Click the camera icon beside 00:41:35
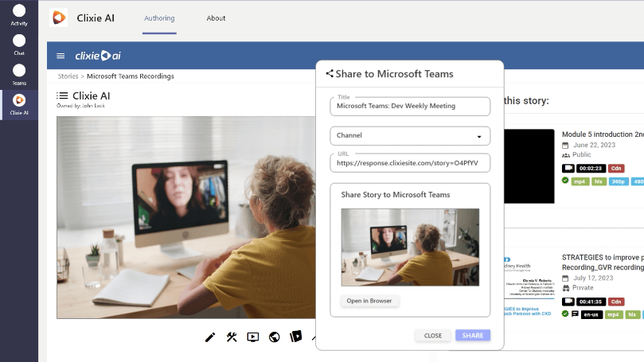The width and height of the screenshot is (644, 362). point(568,302)
